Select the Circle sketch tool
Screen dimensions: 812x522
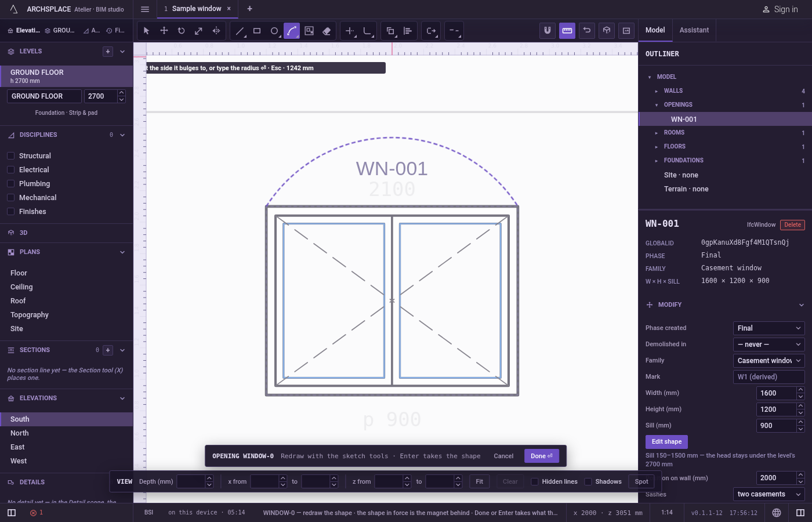click(x=274, y=31)
